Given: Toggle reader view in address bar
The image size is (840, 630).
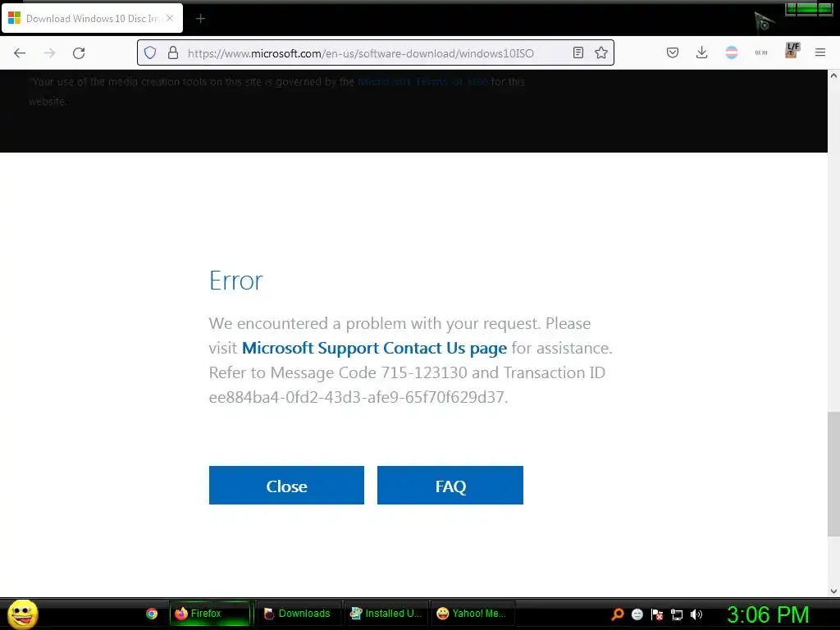Looking at the screenshot, I should click(578, 52).
